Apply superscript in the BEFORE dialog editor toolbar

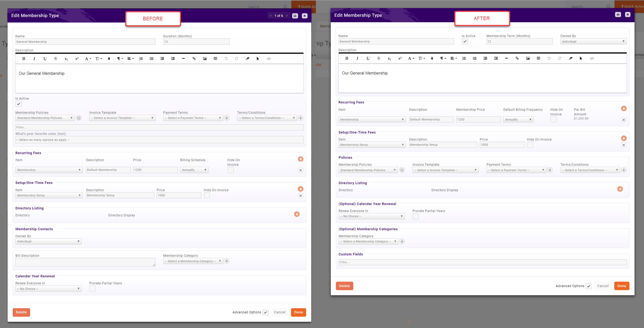77,59
